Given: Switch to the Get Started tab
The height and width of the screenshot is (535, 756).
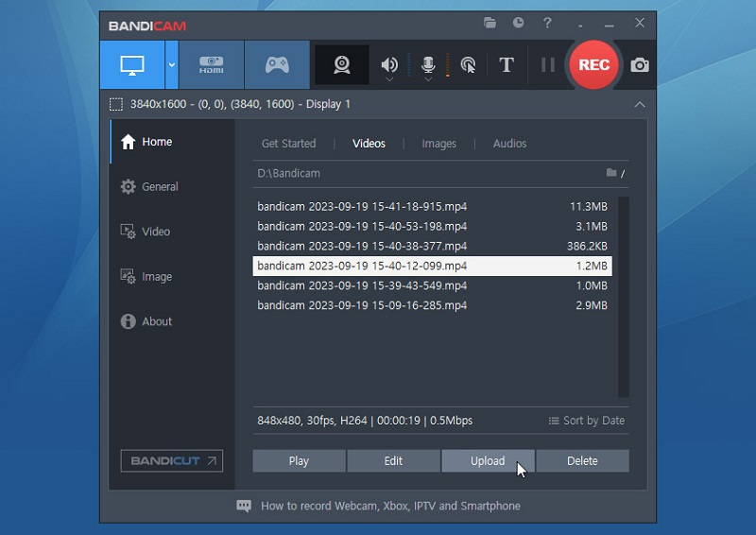Looking at the screenshot, I should (x=289, y=144).
